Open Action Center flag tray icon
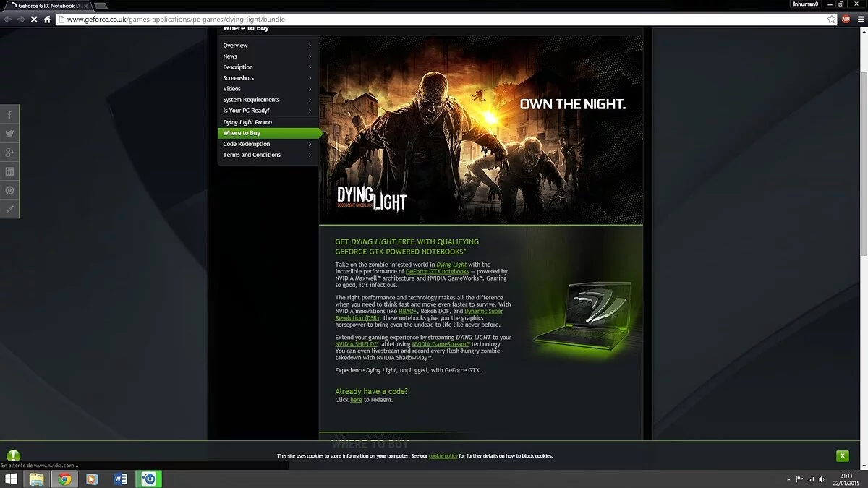This screenshot has width=868, height=488. pyautogui.click(x=799, y=479)
